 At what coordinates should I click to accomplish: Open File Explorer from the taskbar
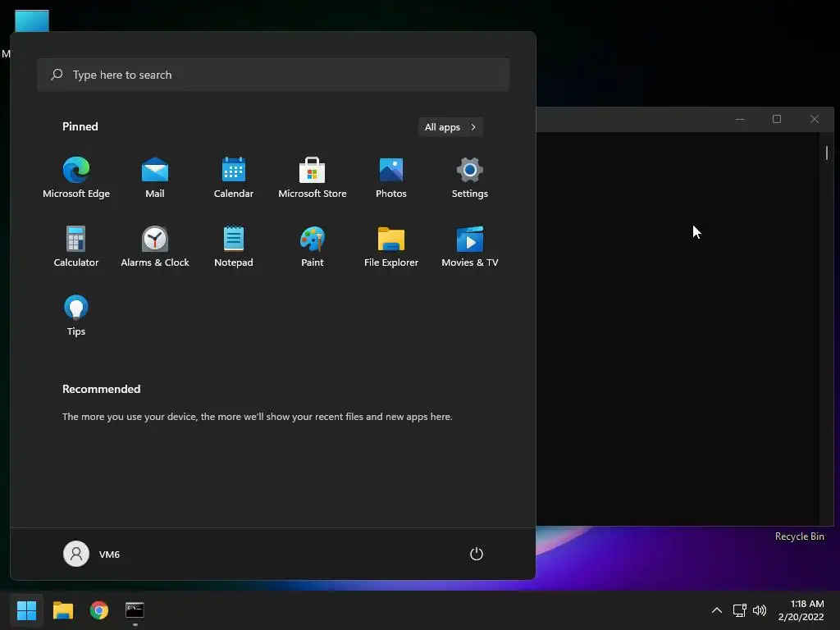pyautogui.click(x=63, y=610)
